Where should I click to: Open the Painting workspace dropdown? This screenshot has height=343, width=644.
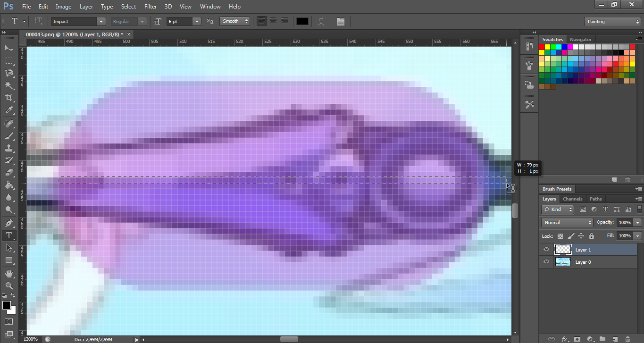[x=612, y=22]
